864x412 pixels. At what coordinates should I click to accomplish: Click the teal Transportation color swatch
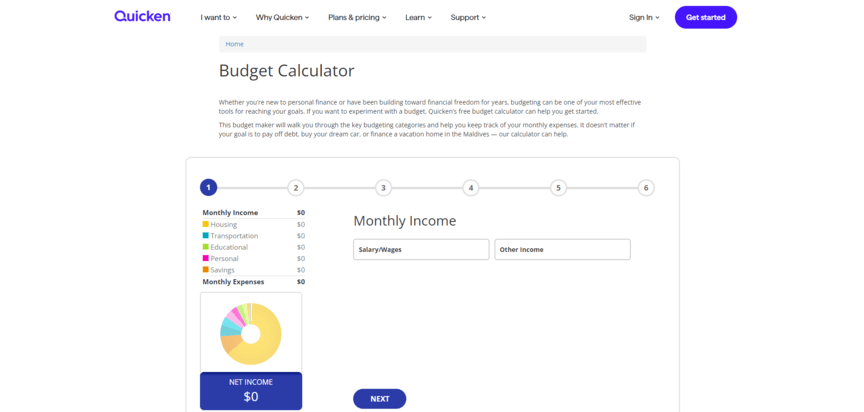pyautogui.click(x=206, y=236)
